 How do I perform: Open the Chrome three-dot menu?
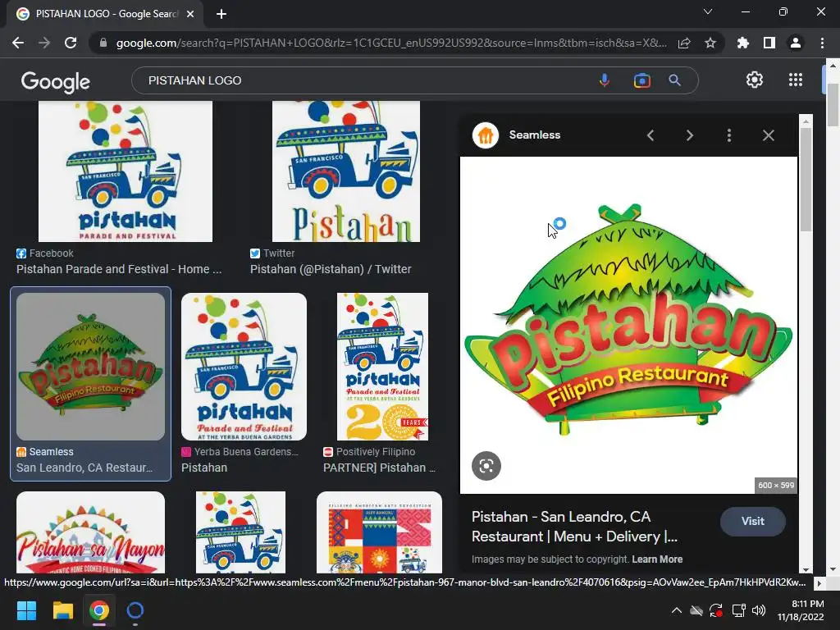(822, 43)
